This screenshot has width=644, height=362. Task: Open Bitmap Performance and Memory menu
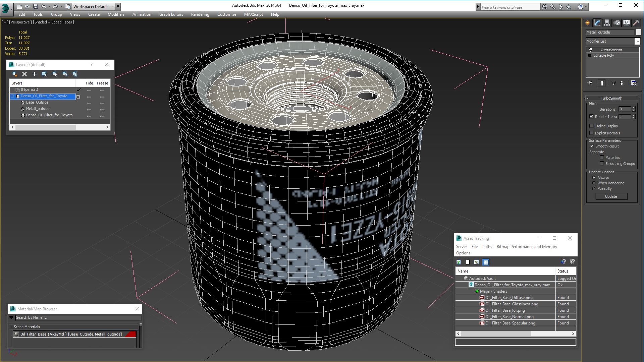527,247
